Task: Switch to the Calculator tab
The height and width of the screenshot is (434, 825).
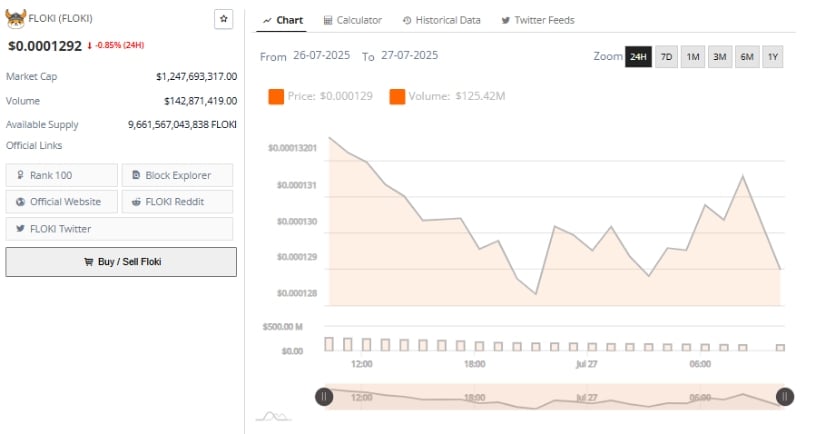Action: point(353,21)
